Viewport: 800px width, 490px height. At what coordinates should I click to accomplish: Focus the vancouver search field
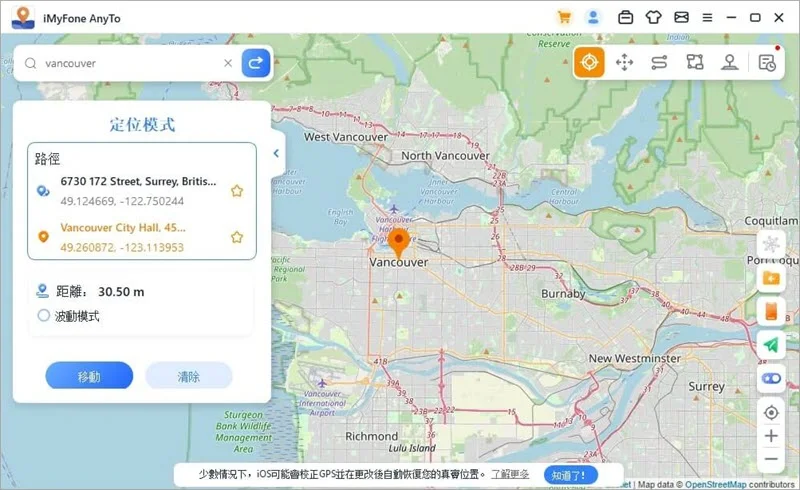[130, 63]
